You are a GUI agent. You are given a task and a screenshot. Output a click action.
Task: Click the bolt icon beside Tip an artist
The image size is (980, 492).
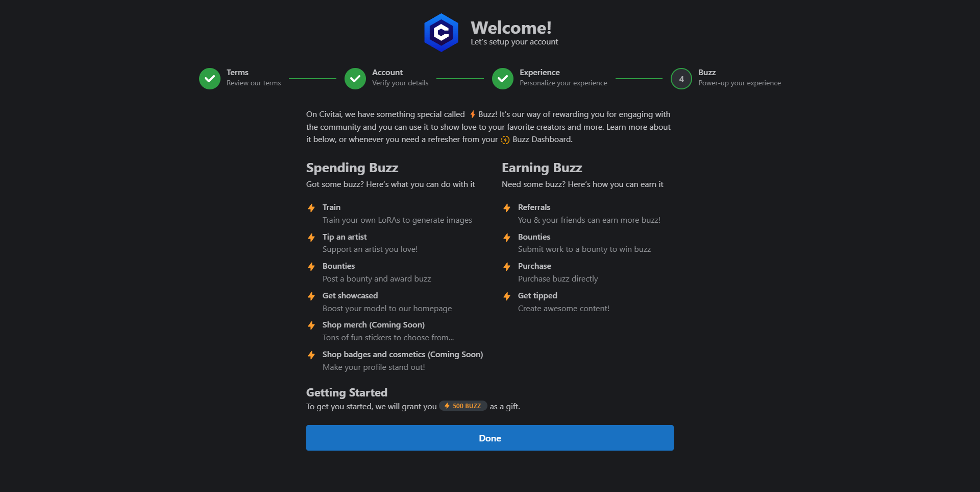click(x=311, y=238)
